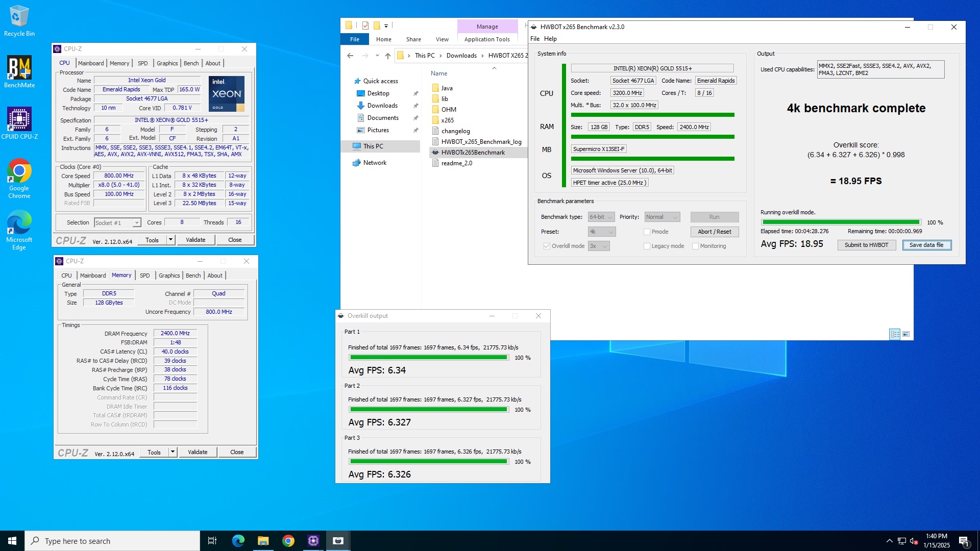The image size is (980, 551).
Task: Switch to Bench tab in top CPU-Z
Action: tap(191, 63)
